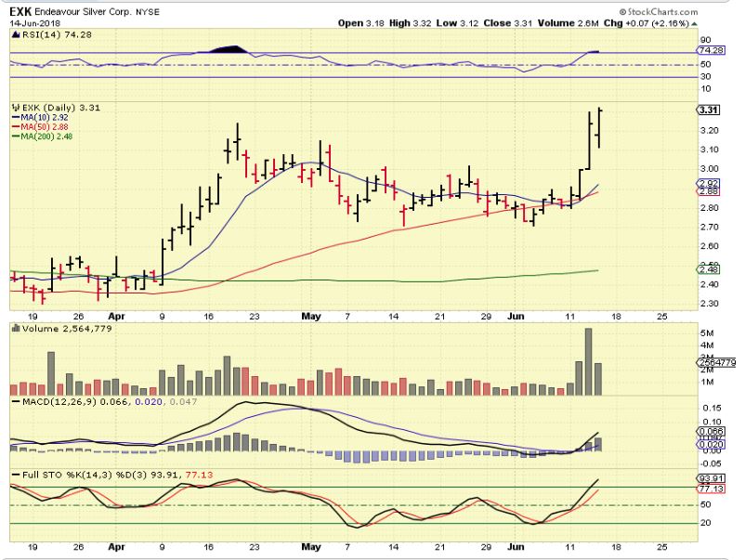
Task: Click the Volume 2.6M header value
Action: coord(568,23)
